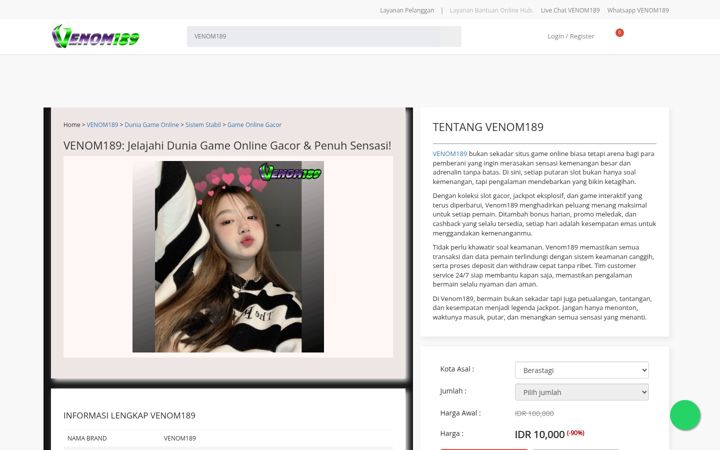Click NAMA BRAND table cell
The image size is (720, 450).
click(87, 439)
